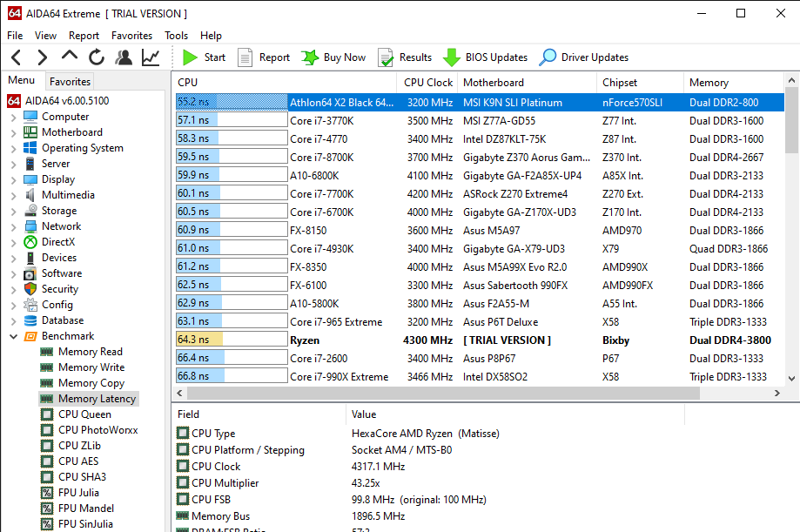Screen dimensions: 800x532
Task: Click the AIDA64 v6.00.5100 root icon
Action: (x=14, y=101)
